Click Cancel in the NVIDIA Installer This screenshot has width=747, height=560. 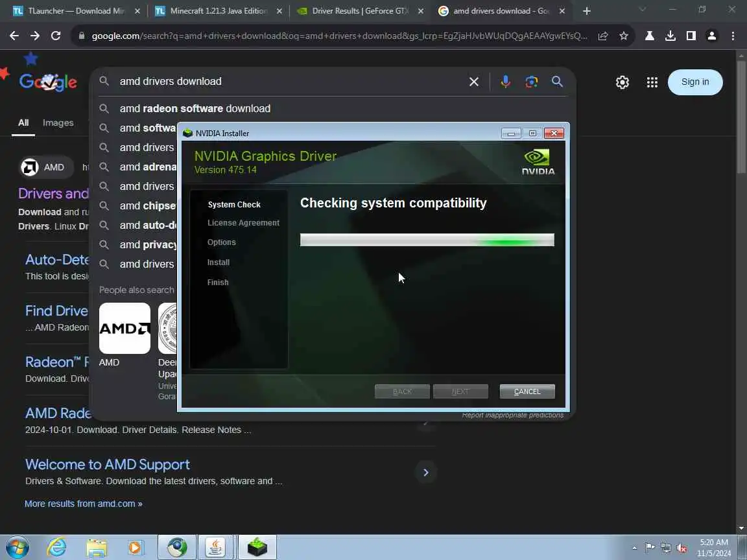527,391
